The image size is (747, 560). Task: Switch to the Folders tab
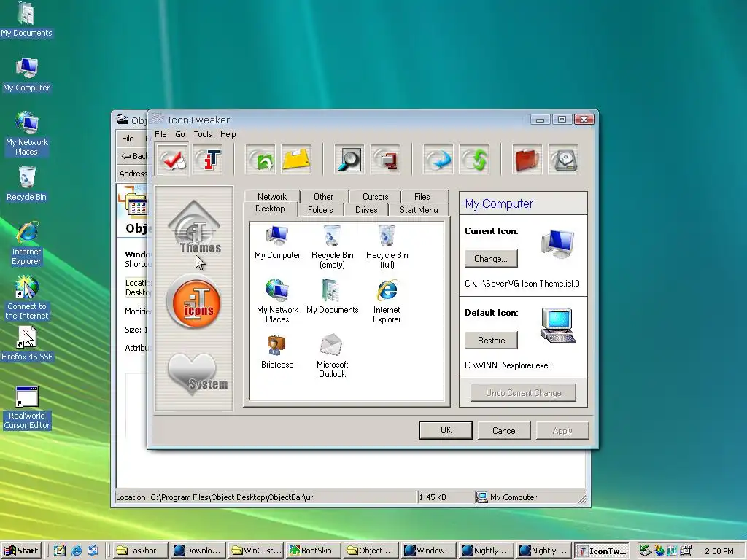click(x=320, y=209)
